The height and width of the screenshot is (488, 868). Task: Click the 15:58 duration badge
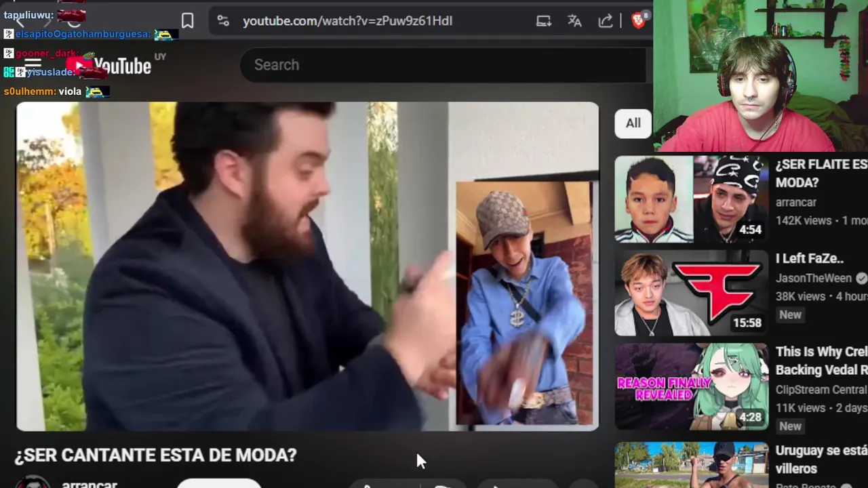(x=747, y=323)
